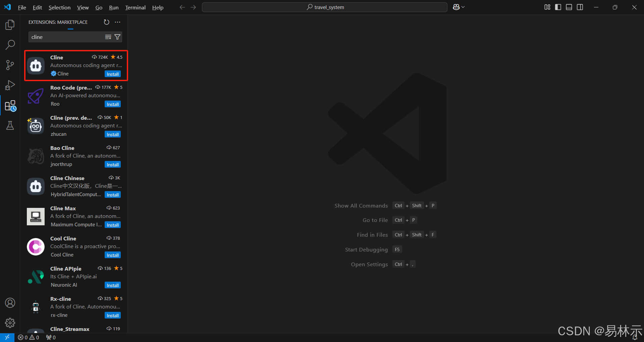644x342 pixels.
Task: Open the Explorer view
Action: click(x=10, y=25)
